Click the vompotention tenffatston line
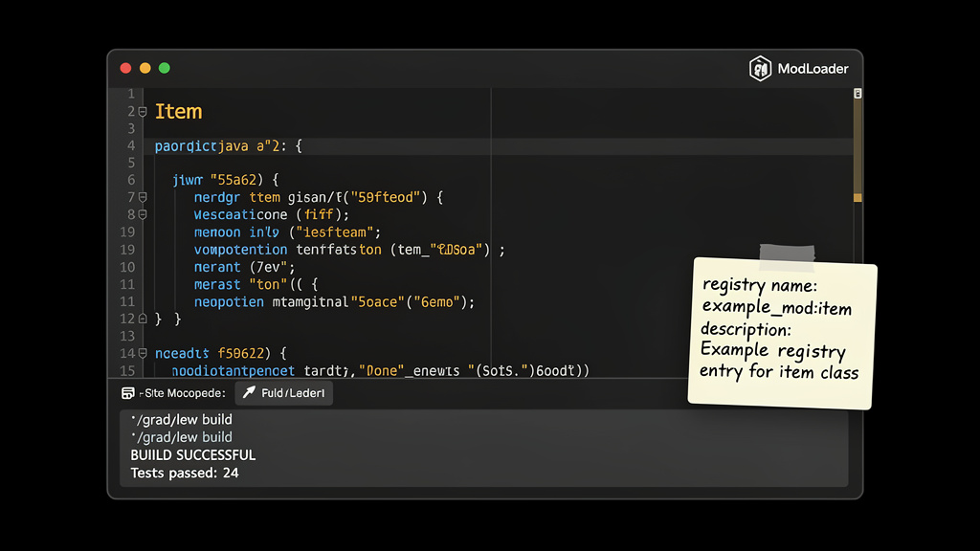The image size is (980, 551). [x=349, y=250]
